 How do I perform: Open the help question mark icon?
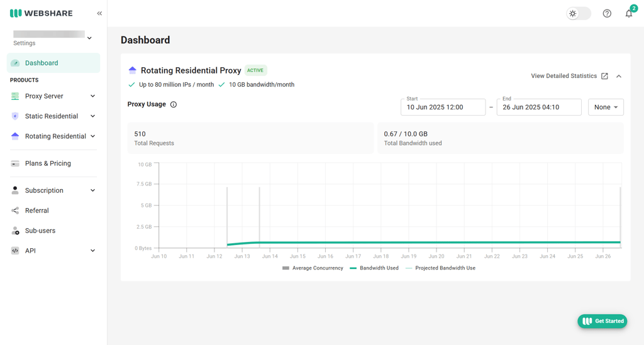pyautogui.click(x=607, y=14)
